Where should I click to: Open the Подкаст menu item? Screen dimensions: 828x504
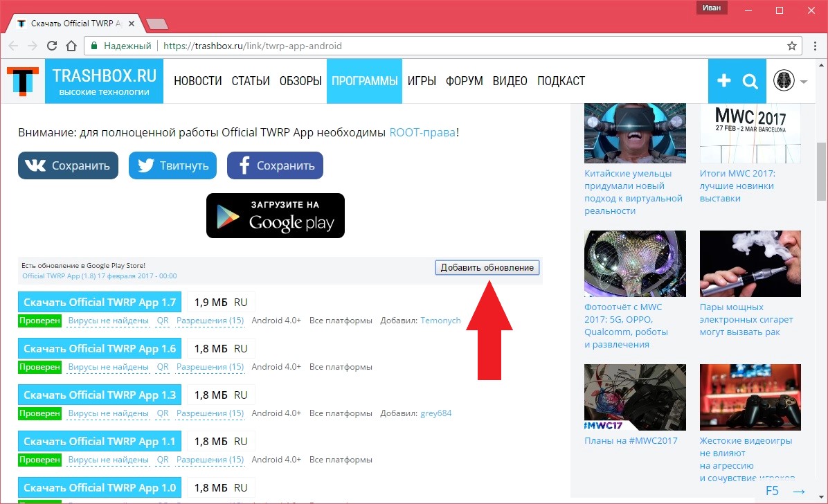click(561, 81)
